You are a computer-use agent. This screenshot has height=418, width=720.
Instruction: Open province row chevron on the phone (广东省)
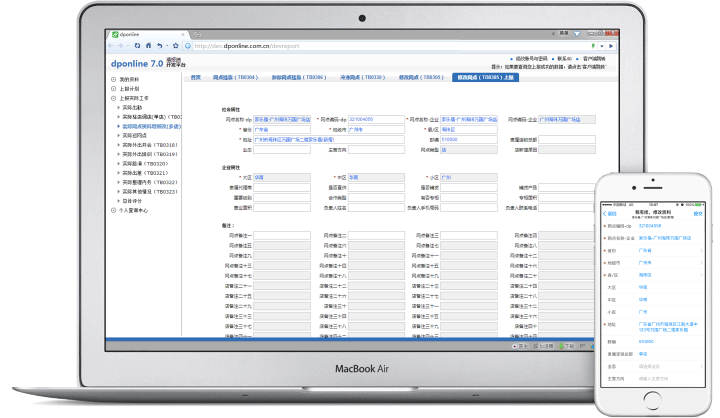tap(701, 250)
